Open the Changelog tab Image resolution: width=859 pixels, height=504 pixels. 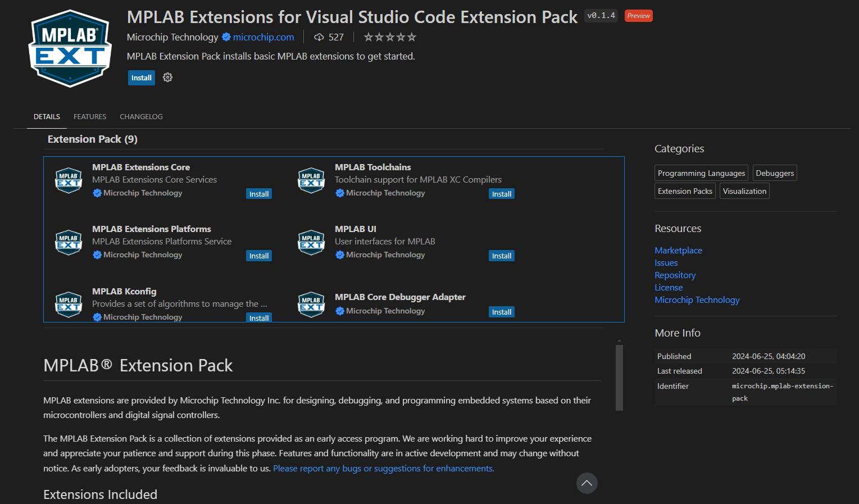pos(141,117)
